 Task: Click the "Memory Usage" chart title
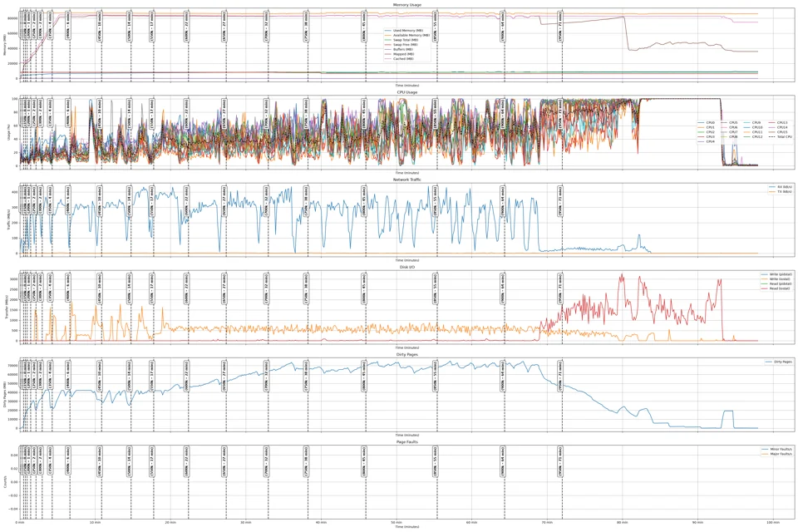pos(406,5)
